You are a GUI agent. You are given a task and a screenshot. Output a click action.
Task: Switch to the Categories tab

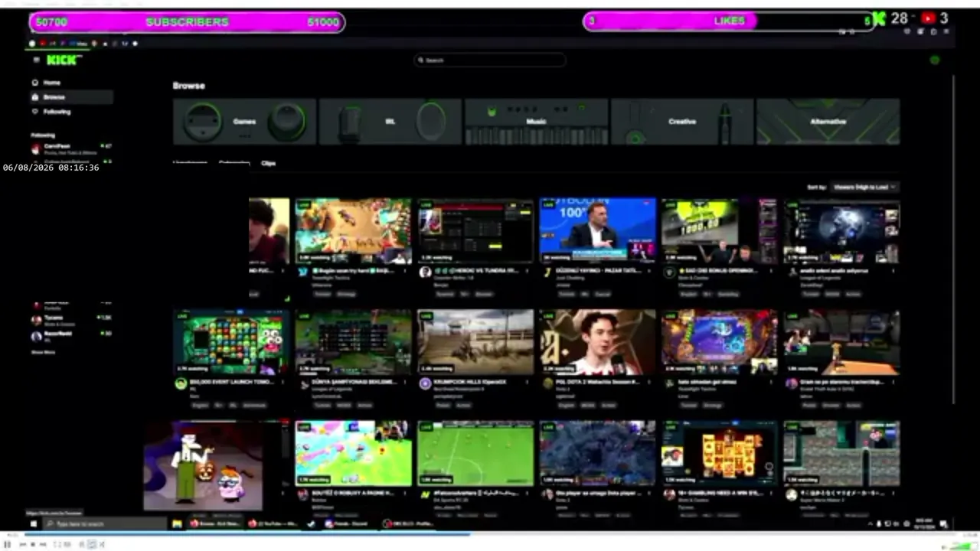click(x=234, y=163)
